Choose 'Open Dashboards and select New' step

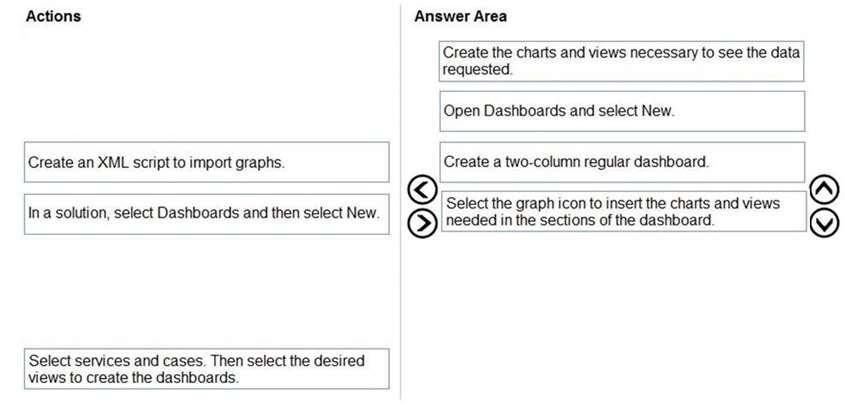(622, 111)
